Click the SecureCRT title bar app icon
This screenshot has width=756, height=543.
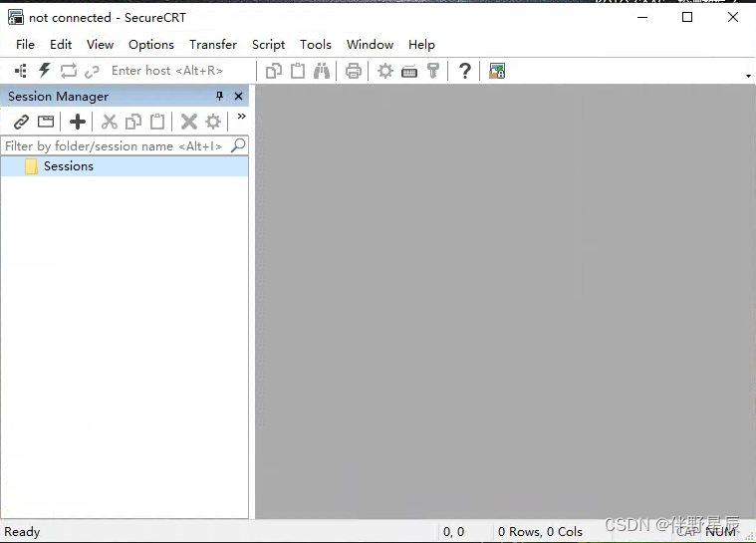[15, 17]
